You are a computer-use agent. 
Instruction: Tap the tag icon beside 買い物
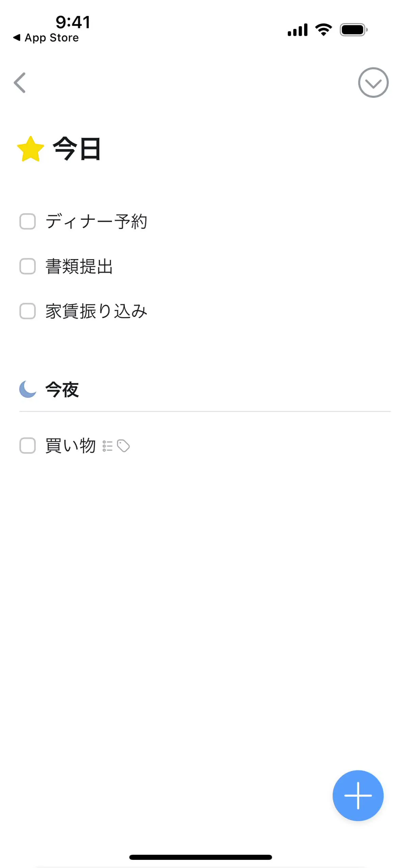click(123, 446)
